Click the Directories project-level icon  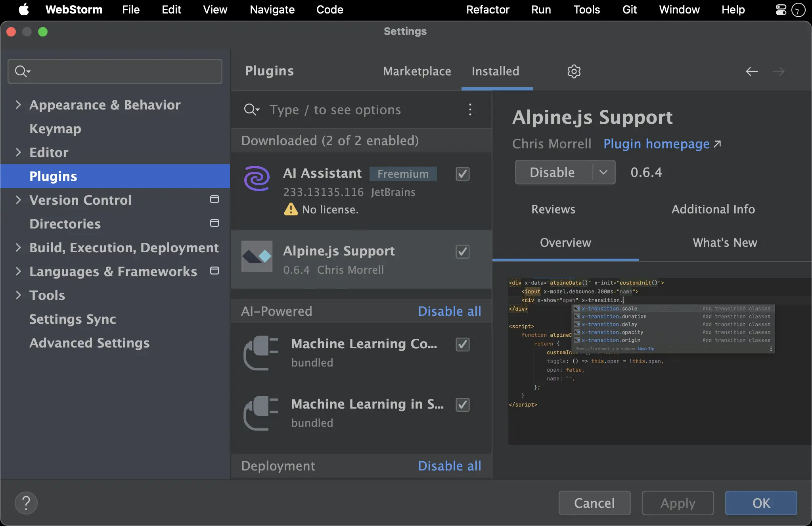tap(214, 223)
